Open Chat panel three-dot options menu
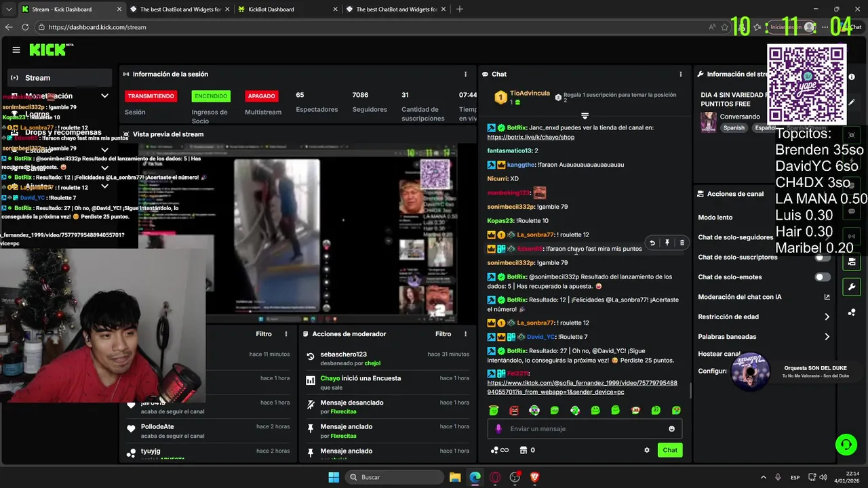Image resolution: width=868 pixels, height=488 pixels. coord(681,74)
